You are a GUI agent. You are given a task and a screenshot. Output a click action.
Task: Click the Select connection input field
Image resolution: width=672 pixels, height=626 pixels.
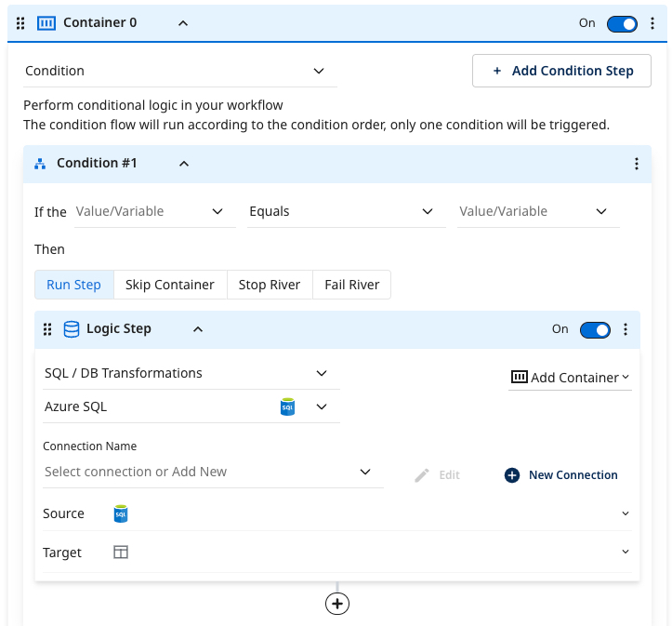pyautogui.click(x=200, y=472)
